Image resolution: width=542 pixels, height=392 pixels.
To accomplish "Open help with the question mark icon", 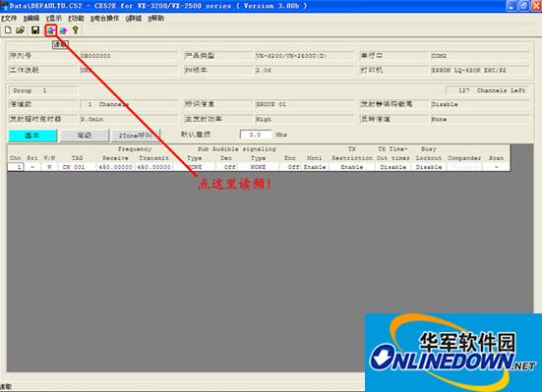I will (x=76, y=30).
